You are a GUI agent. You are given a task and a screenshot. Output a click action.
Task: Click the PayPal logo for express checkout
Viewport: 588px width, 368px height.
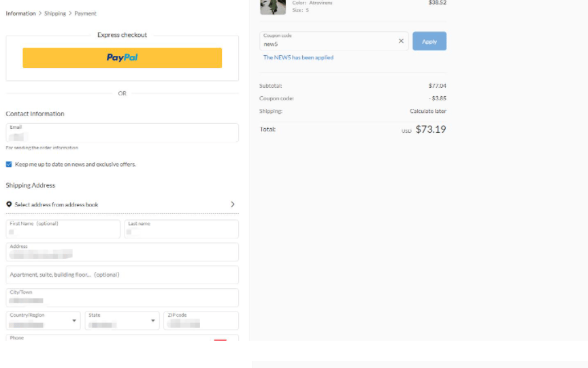coord(122,58)
